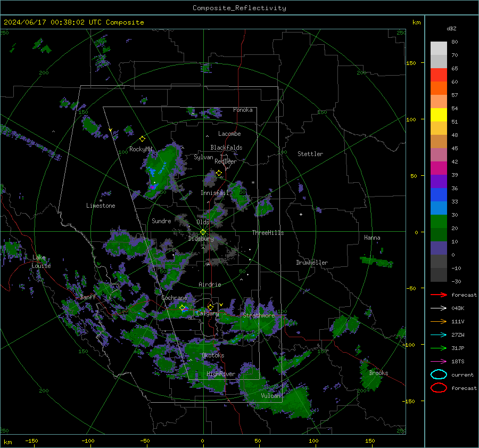Click the magenta 18TS arrow icon

coord(439,362)
